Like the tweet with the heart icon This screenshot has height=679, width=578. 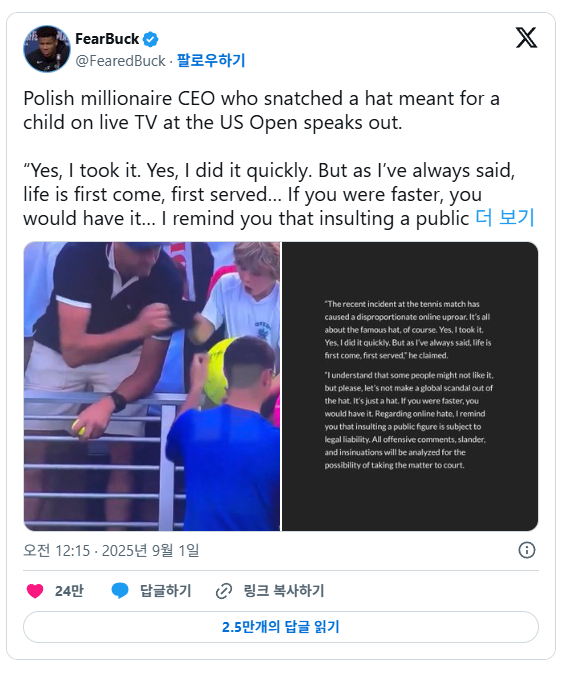35,591
